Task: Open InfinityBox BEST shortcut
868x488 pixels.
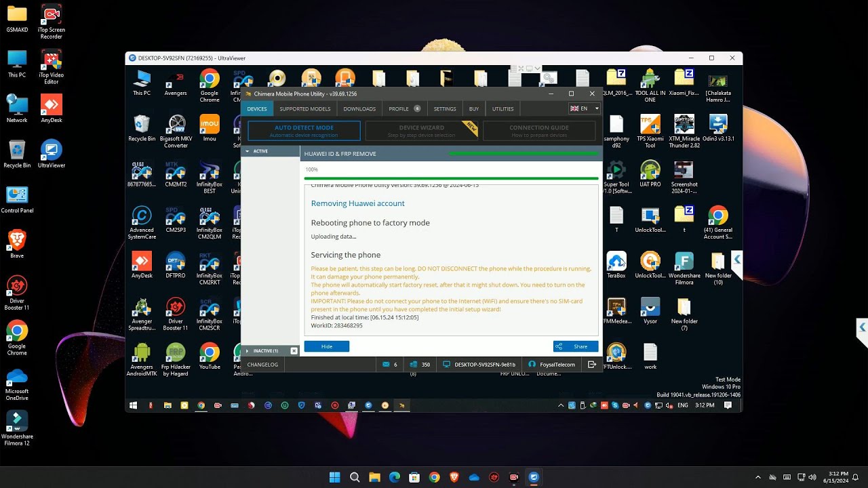Action: click(210, 177)
